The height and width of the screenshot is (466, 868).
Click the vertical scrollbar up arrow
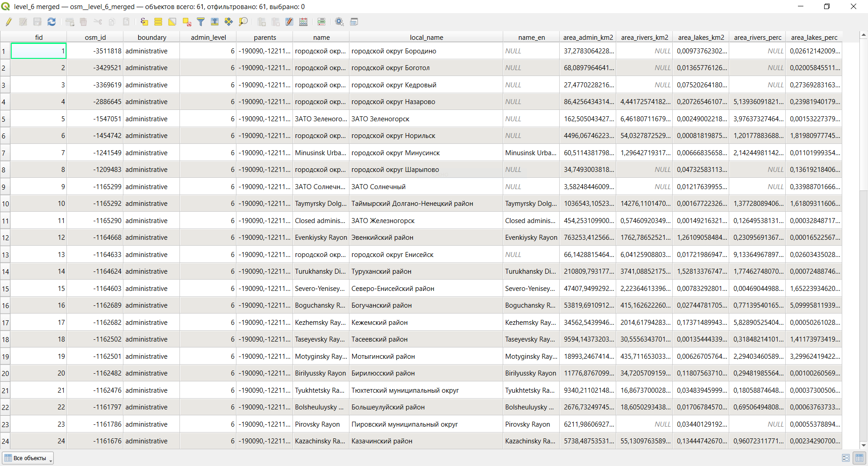click(863, 35)
